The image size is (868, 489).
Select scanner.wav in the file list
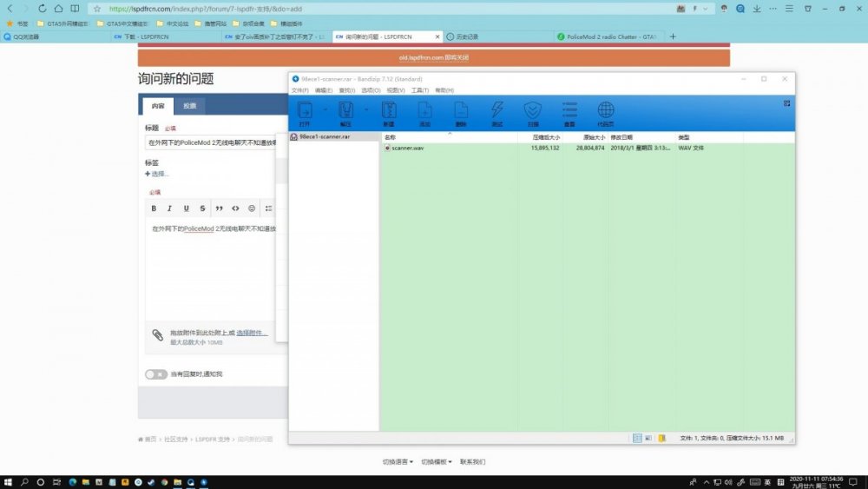pyautogui.click(x=407, y=149)
